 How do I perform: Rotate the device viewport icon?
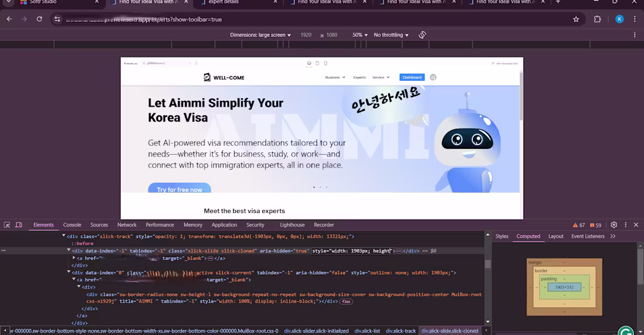422,35
